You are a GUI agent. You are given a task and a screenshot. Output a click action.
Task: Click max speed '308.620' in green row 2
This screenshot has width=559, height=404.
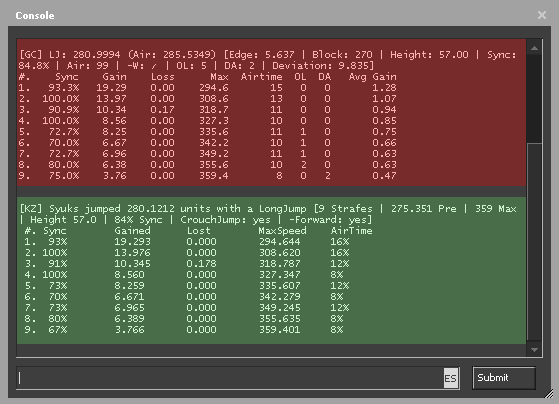pos(280,253)
